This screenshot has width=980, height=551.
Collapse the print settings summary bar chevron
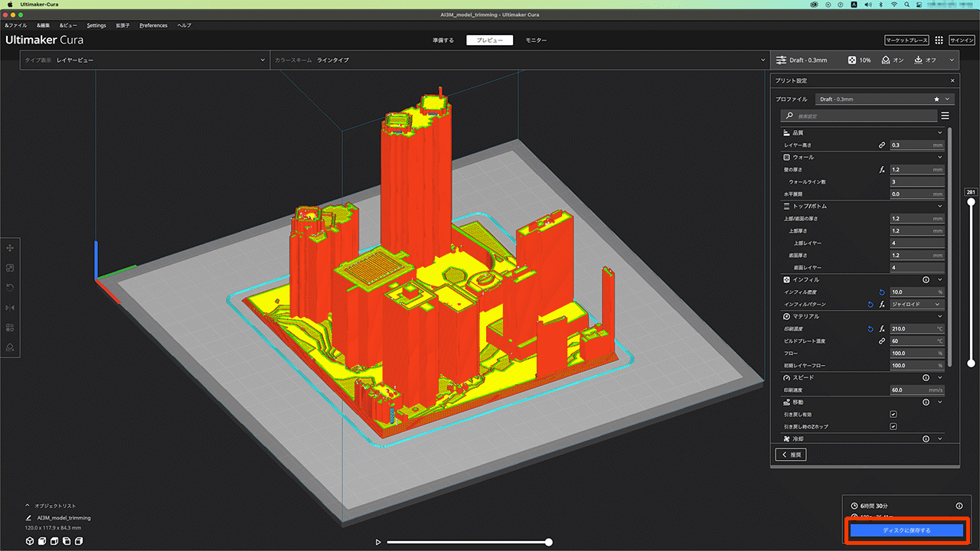click(952, 60)
